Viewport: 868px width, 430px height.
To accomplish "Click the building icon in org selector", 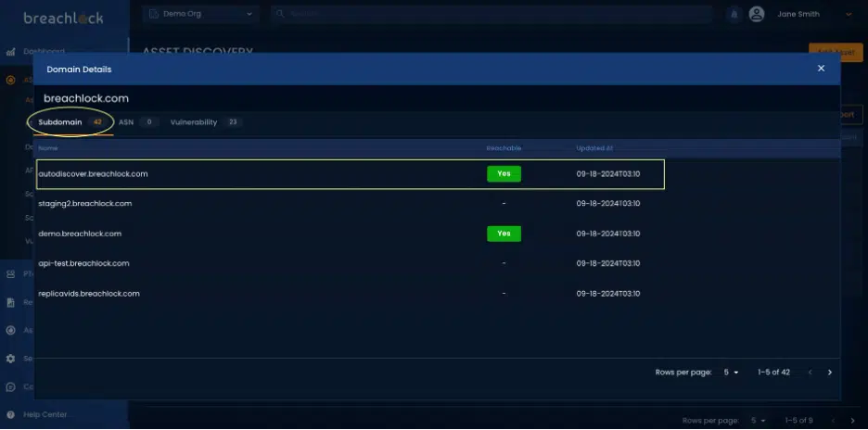I will [154, 14].
